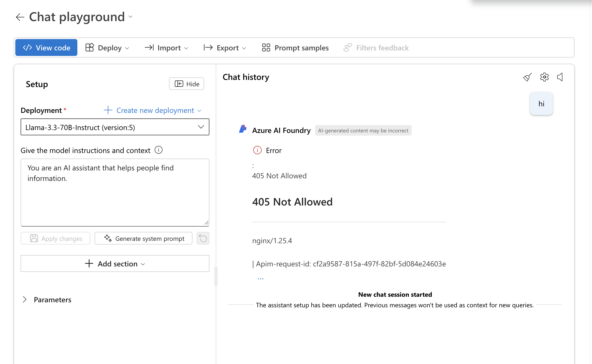Click the red Error info icon
The height and width of the screenshot is (364, 592).
tap(257, 150)
